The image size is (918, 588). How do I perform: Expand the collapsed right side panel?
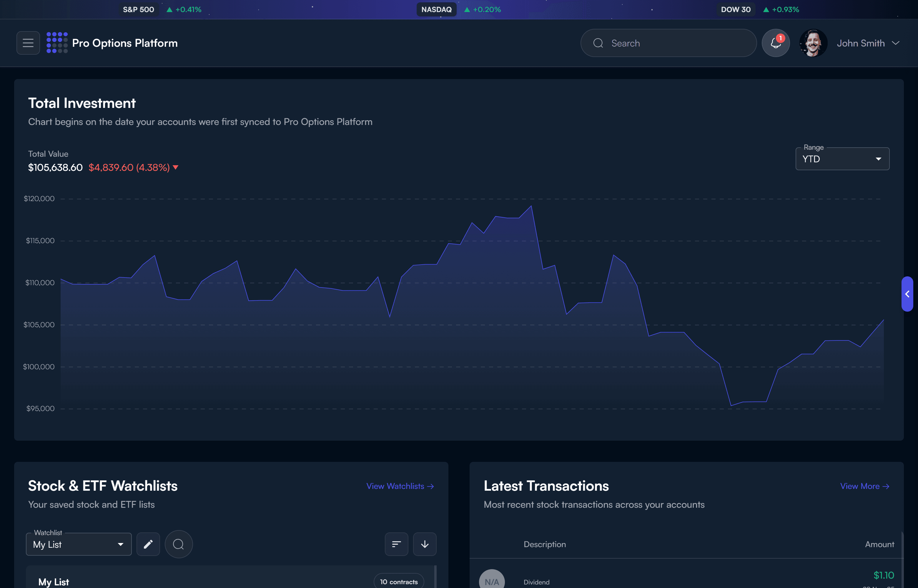(x=907, y=294)
